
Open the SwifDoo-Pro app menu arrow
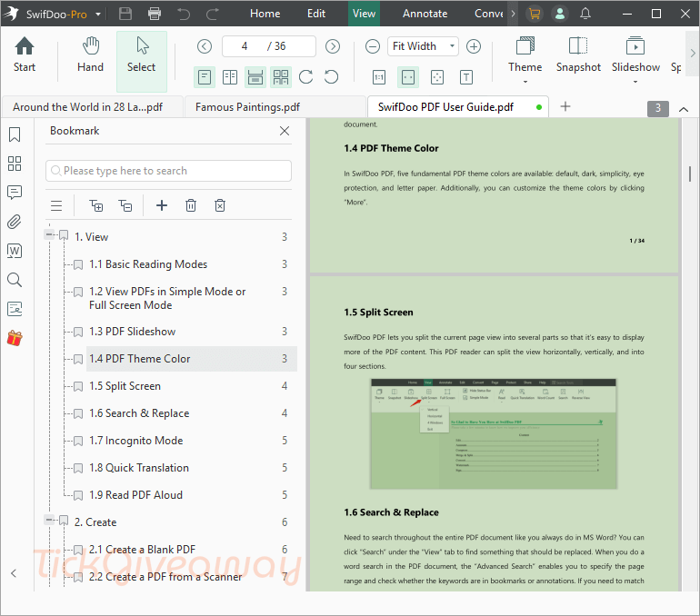pos(98,15)
